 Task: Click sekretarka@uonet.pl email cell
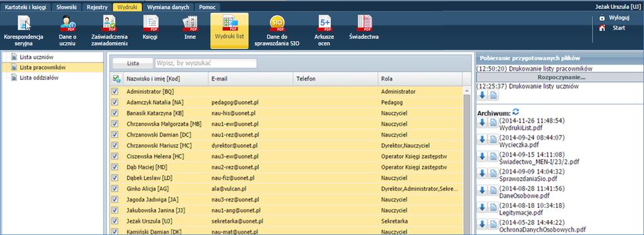pyautogui.click(x=237, y=221)
